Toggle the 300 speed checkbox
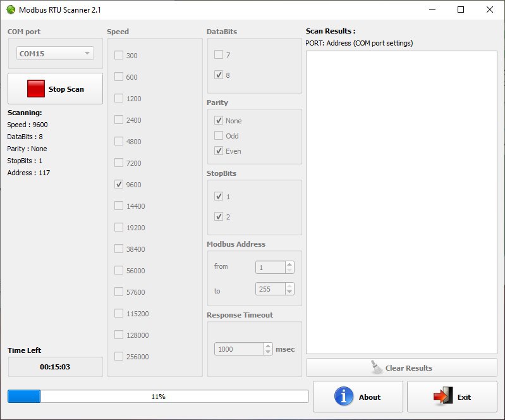Image resolution: width=505 pixels, height=420 pixels. 119,55
